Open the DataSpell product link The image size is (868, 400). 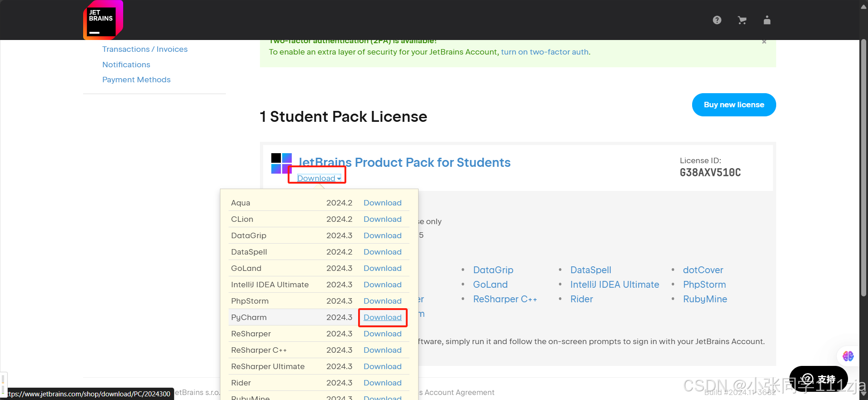click(591, 270)
